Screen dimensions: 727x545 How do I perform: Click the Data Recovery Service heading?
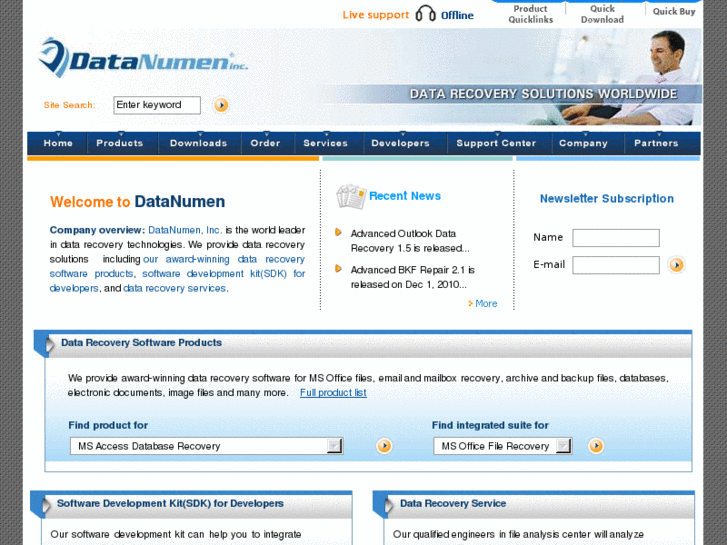click(x=453, y=504)
